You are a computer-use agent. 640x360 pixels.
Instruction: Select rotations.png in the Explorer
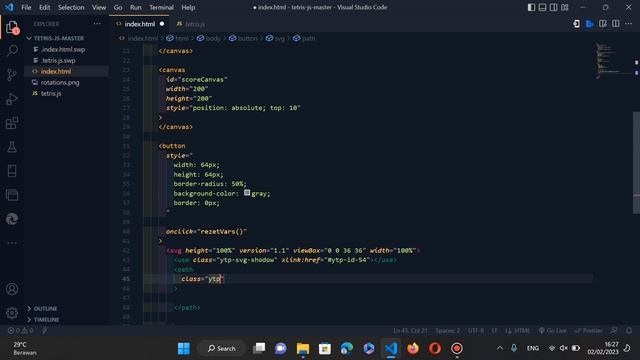point(60,82)
